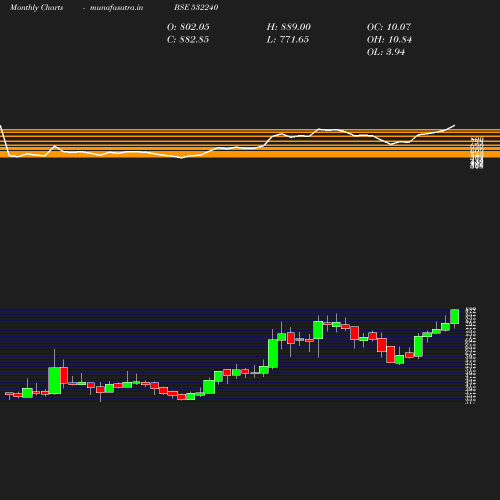This screenshot has height=500, width=500.
Task: Select the "OH: 10.84" value
Action: (389, 40)
